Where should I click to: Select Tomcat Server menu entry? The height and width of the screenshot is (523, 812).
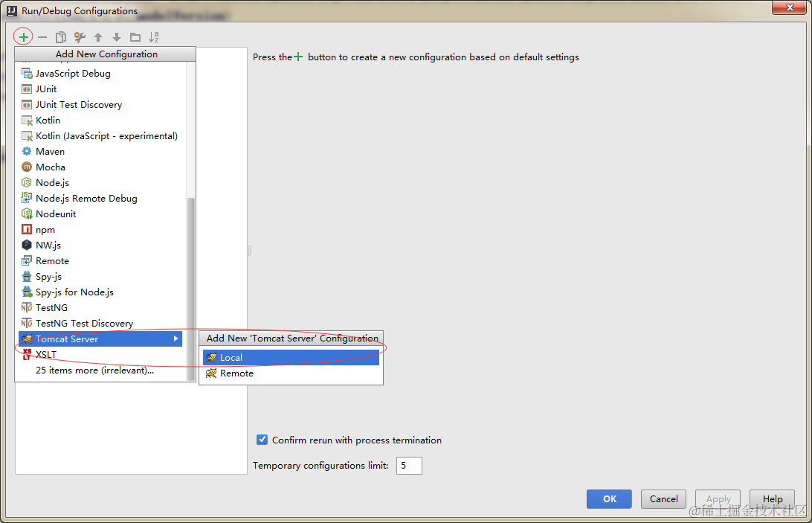click(100, 339)
